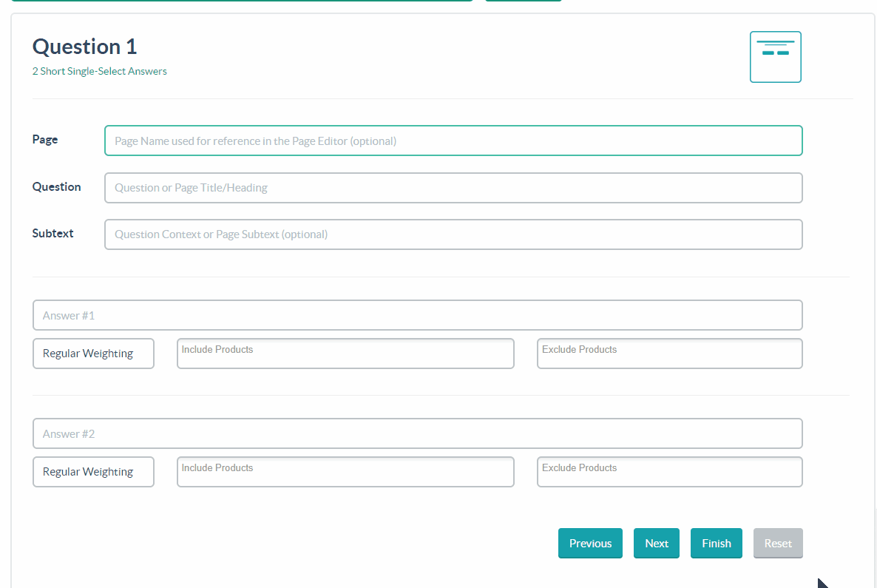Click the Answer #2 text field
Screen dimensions: 877x588
(x=417, y=433)
